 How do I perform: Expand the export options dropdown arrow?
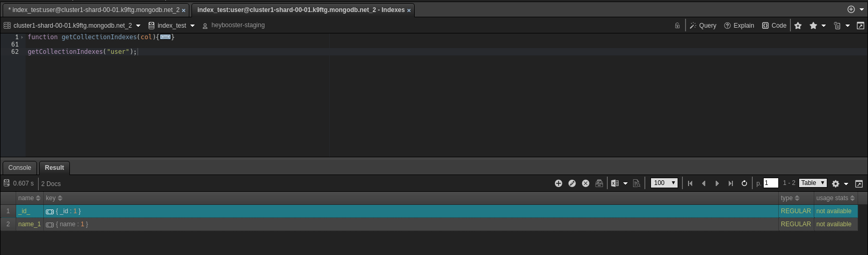[625, 183]
